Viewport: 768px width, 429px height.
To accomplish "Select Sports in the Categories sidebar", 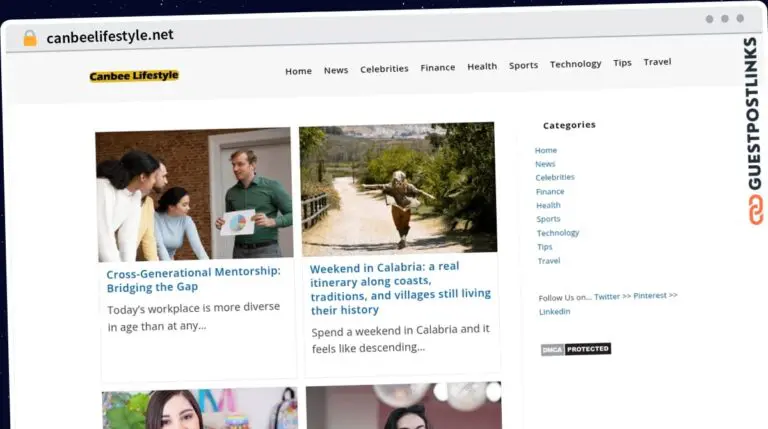I will coord(548,219).
